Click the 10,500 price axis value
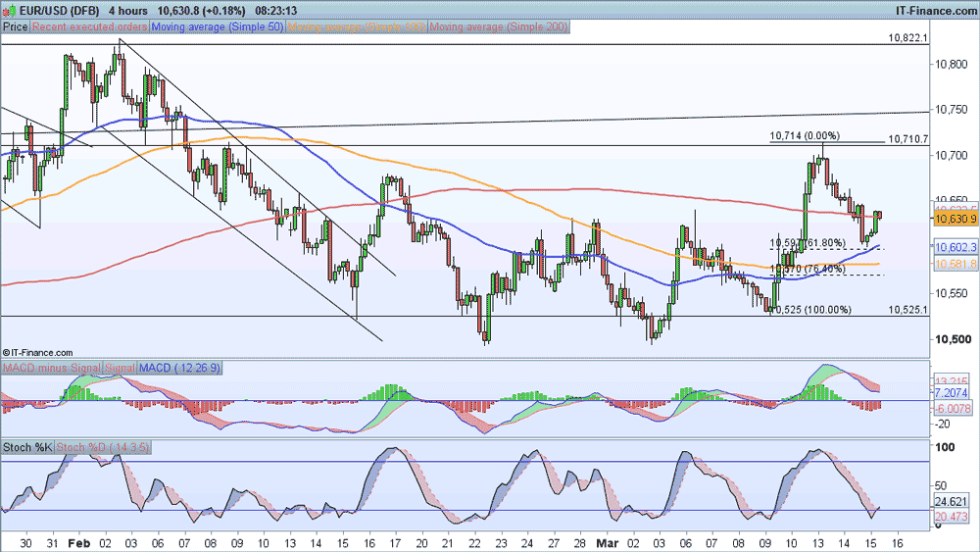 952,339
